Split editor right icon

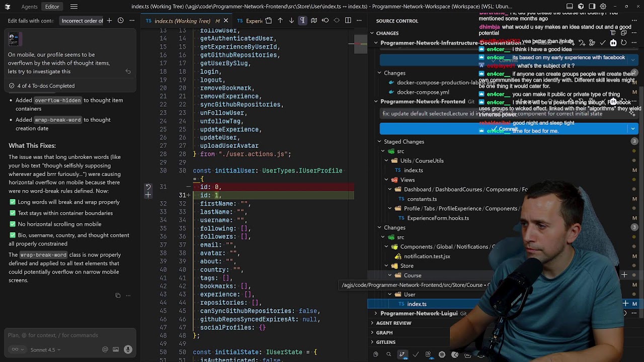point(348,21)
